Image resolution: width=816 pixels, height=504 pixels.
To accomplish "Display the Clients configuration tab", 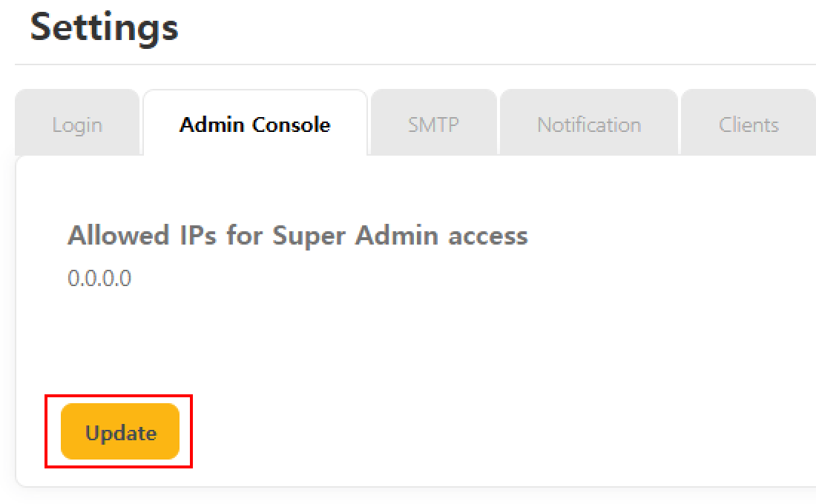I will [x=748, y=125].
